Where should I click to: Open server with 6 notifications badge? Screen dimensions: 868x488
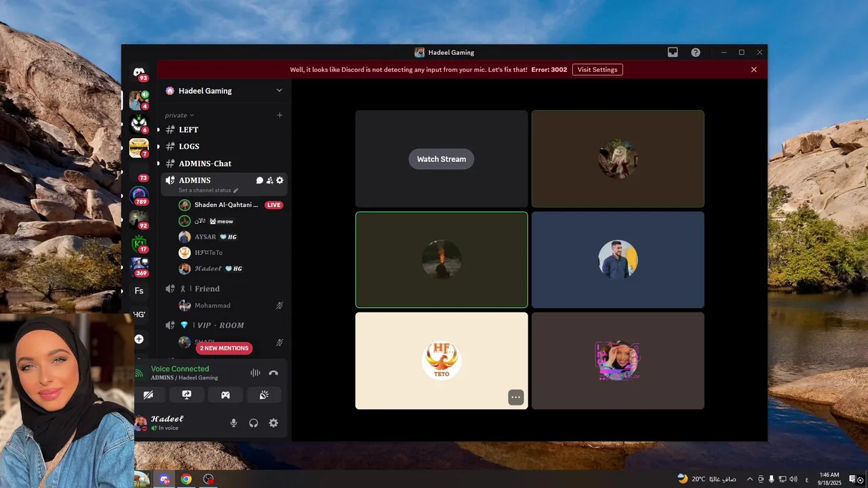(139, 124)
